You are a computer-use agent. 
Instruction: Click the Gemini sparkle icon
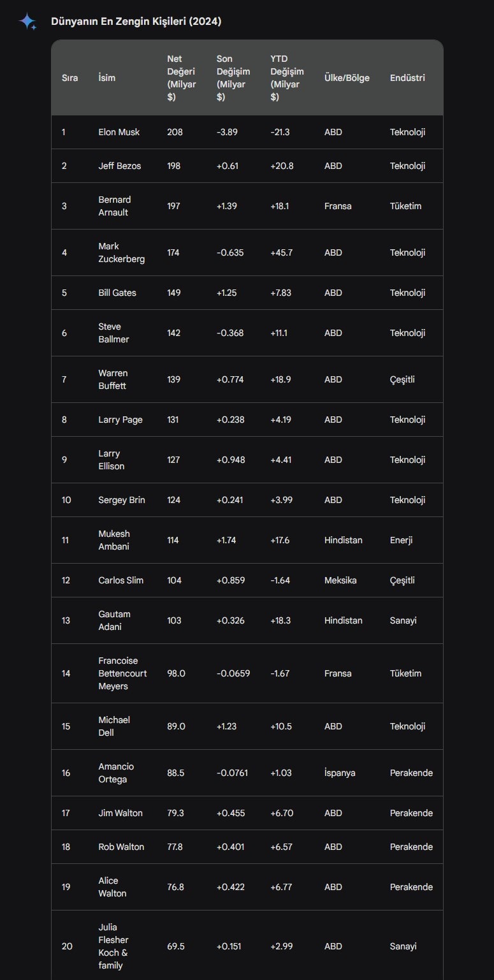click(27, 22)
